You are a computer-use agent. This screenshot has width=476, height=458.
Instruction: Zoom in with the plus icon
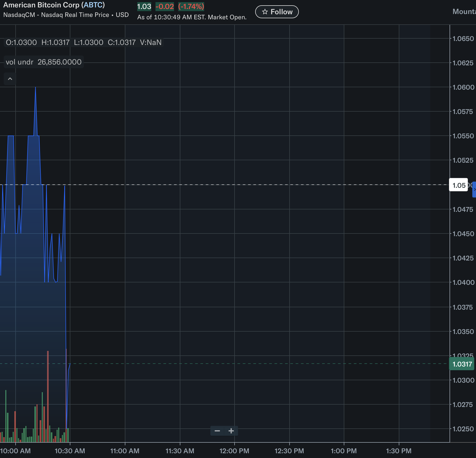231,431
